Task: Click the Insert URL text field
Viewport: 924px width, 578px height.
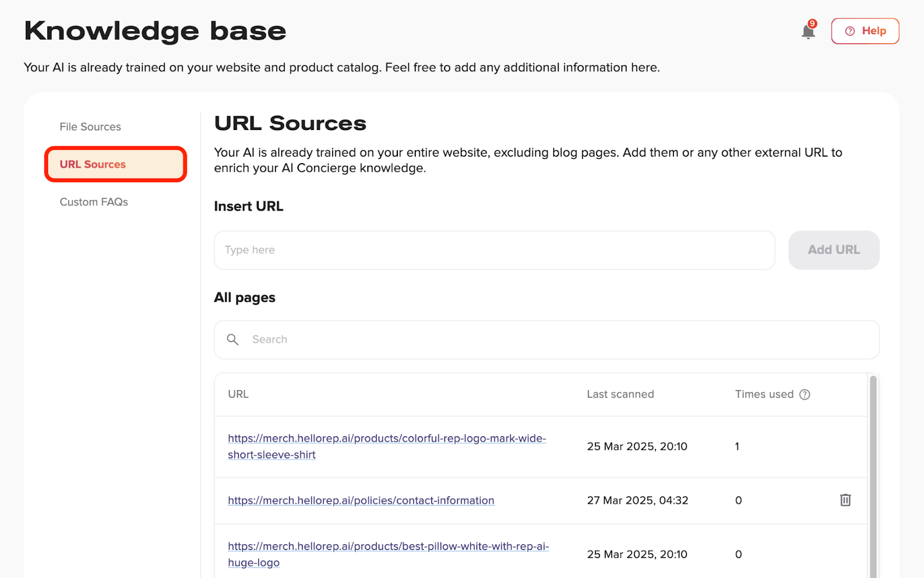Action: [494, 250]
